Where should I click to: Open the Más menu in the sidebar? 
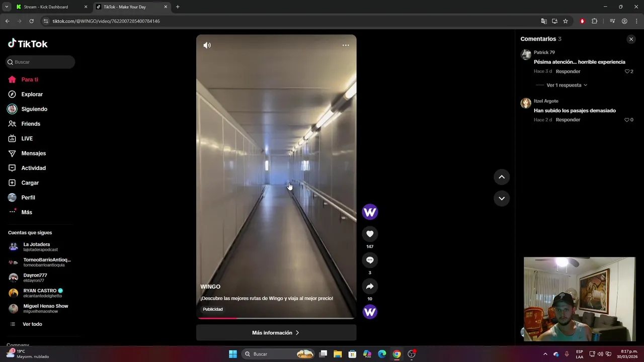tap(26, 212)
